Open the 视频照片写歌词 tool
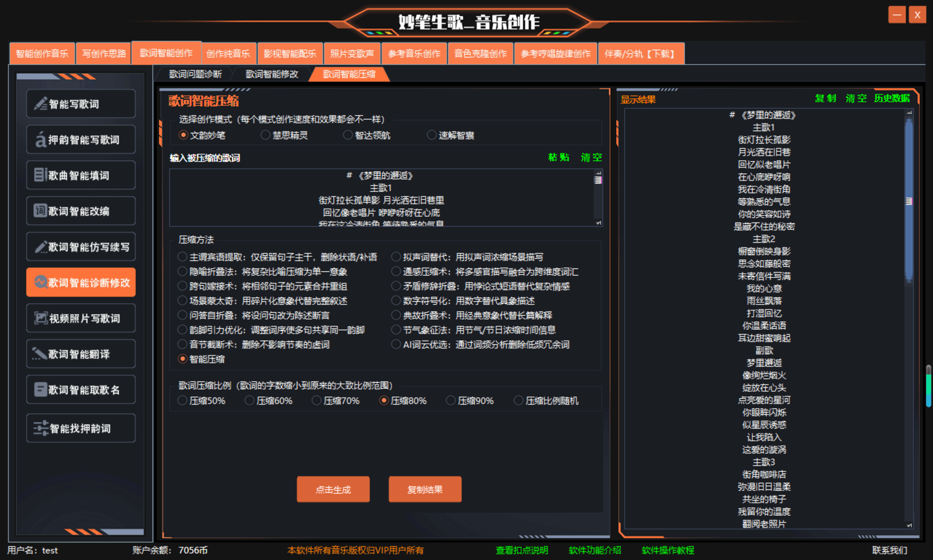Viewport: 933px width, 560px height. tap(81, 318)
